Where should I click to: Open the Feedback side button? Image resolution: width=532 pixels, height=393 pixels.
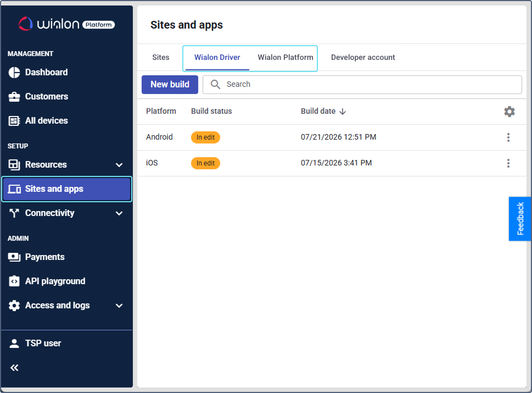coord(520,219)
